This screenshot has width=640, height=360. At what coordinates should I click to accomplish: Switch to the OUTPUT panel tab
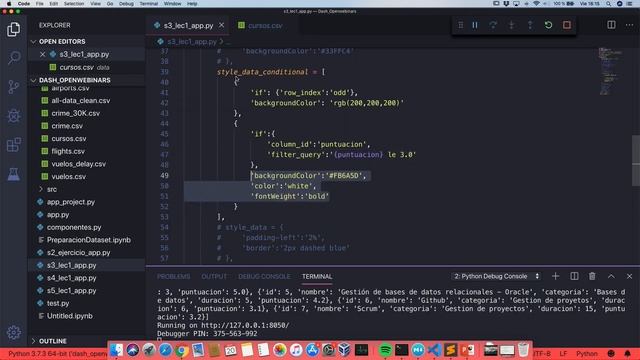tap(214, 277)
